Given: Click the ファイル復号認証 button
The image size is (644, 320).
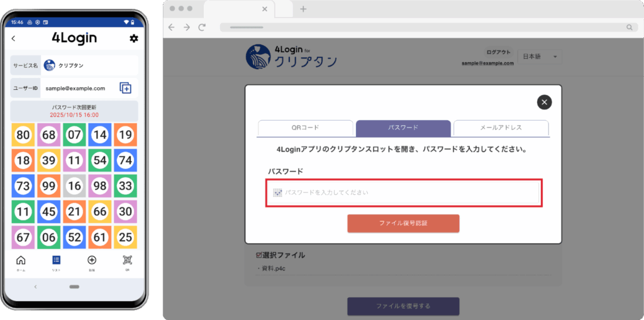Looking at the screenshot, I should [403, 223].
